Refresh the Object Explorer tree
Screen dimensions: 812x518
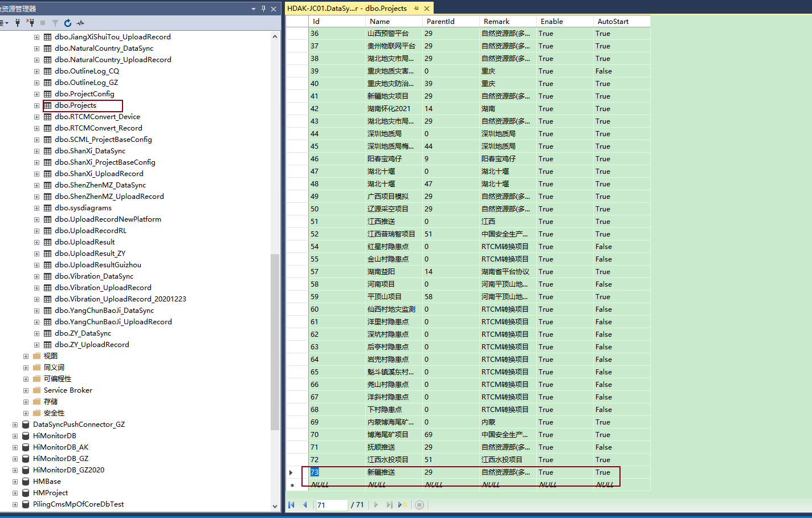tap(68, 23)
